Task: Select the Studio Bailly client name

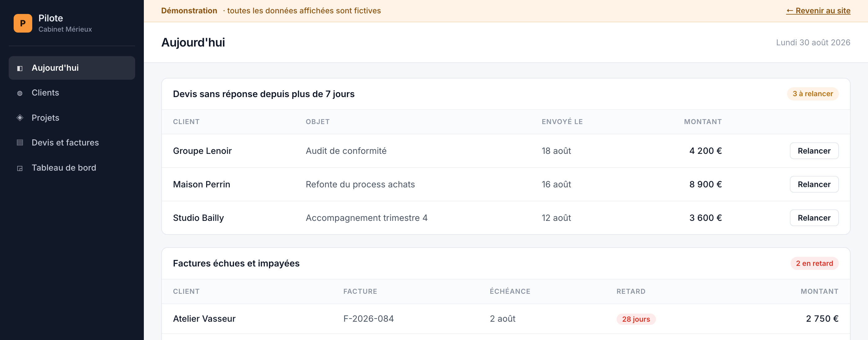Action: point(198,218)
